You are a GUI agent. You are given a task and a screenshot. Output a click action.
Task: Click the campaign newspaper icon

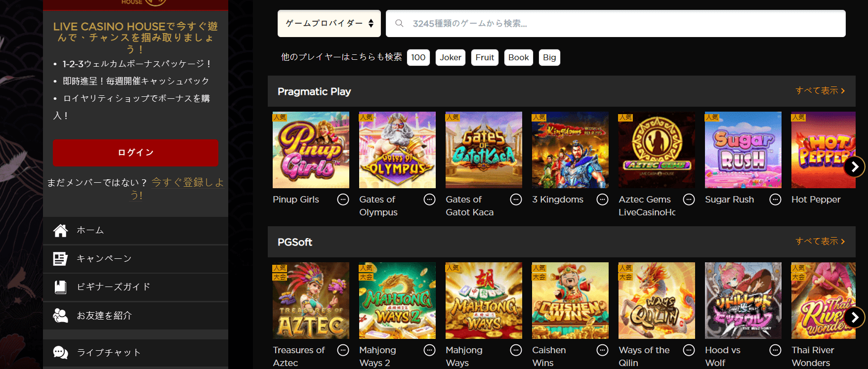60,259
